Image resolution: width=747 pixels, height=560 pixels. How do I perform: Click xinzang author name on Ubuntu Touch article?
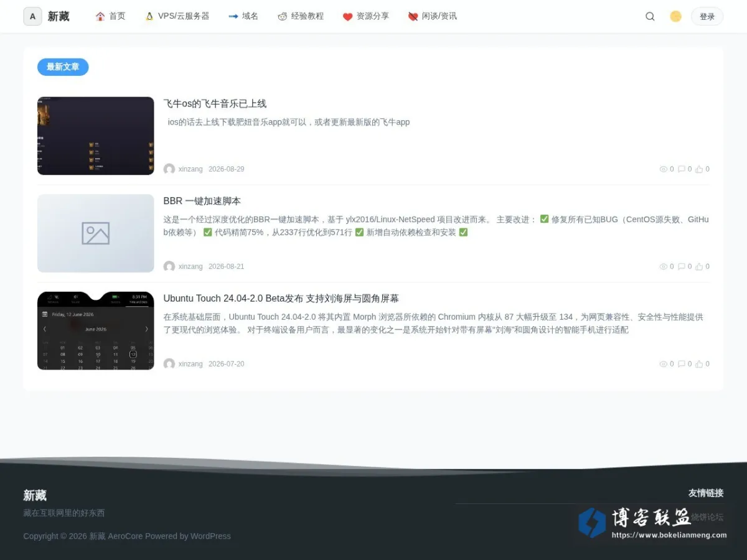[190, 364]
